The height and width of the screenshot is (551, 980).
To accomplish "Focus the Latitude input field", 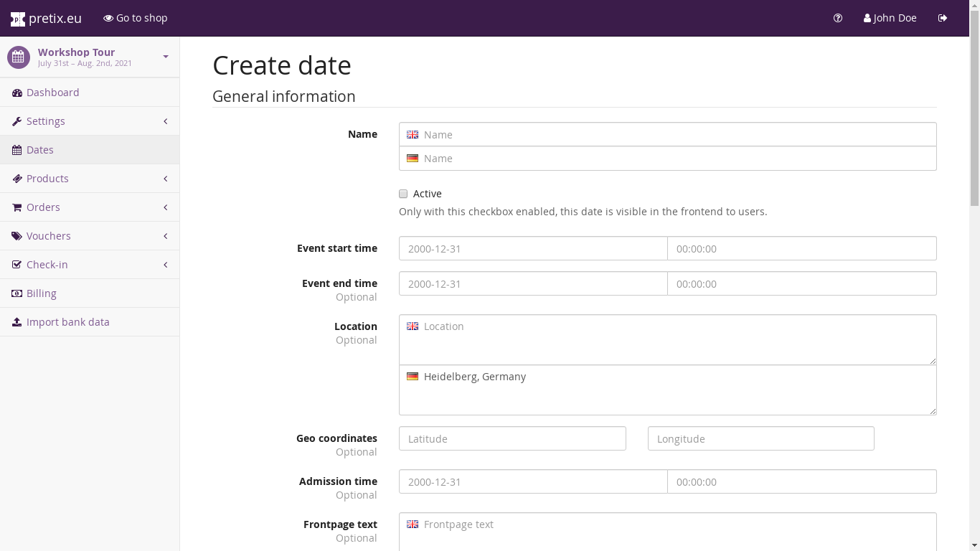I will click(512, 438).
